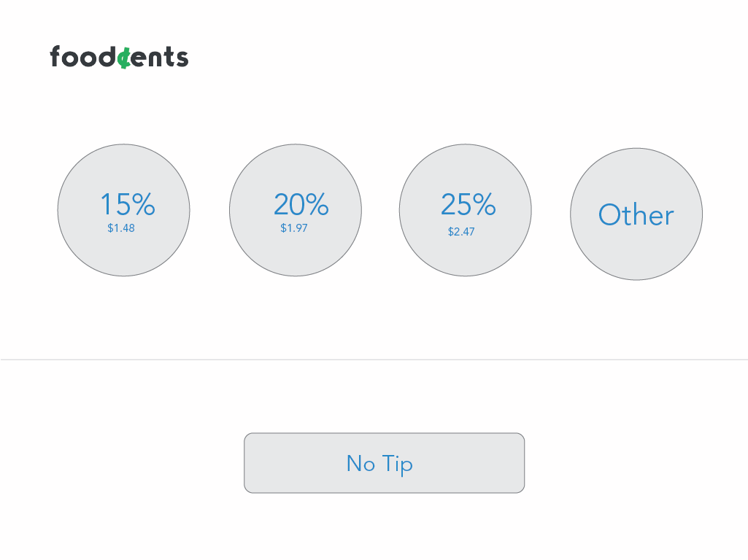The image size is (748, 560).
Task: Click the 20% percentage text
Action: [301, 204]
